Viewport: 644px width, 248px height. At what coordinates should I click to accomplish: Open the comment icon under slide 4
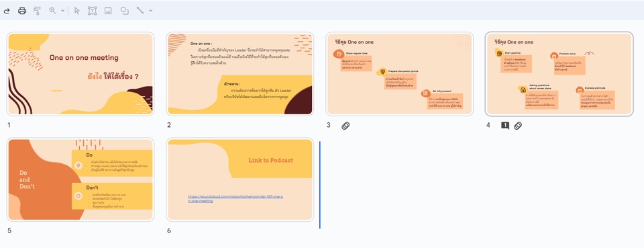point(505,126)
